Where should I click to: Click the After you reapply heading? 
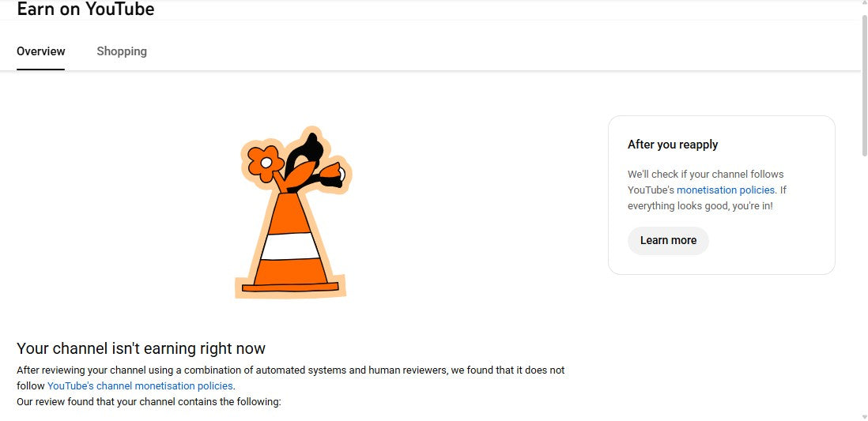673,145
